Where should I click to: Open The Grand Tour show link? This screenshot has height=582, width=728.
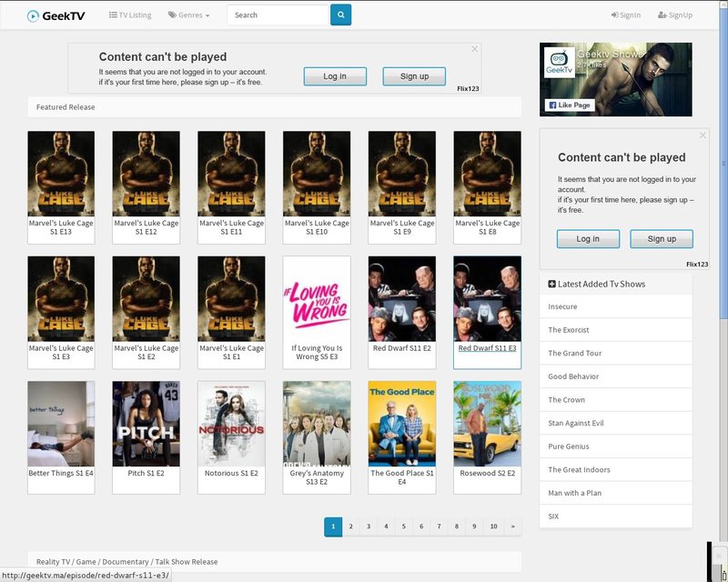coord(616,353)
